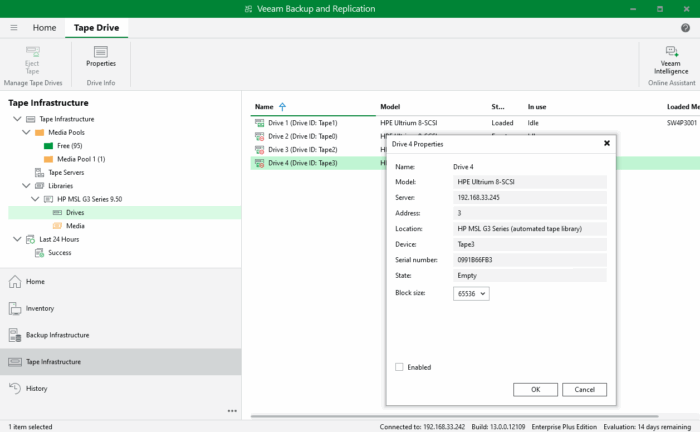Click Evaluation: 14 days remaining status text
Screen dimensions: 700x432
coord(647,427)
